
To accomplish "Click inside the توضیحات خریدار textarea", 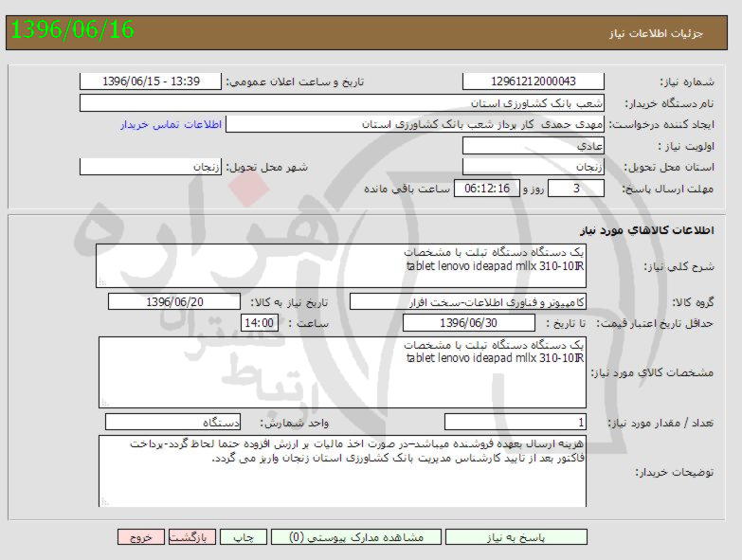I will 341,470.
